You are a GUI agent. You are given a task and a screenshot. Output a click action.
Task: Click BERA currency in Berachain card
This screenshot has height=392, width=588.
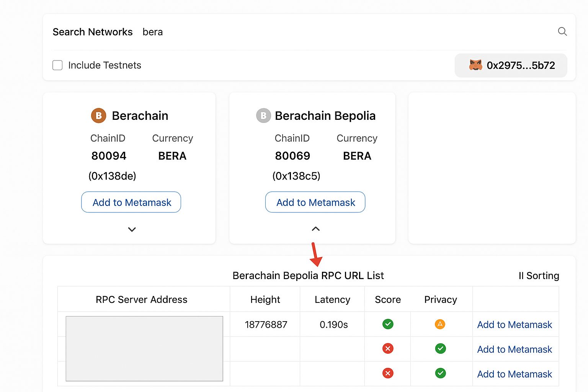[x=172, y=156]
